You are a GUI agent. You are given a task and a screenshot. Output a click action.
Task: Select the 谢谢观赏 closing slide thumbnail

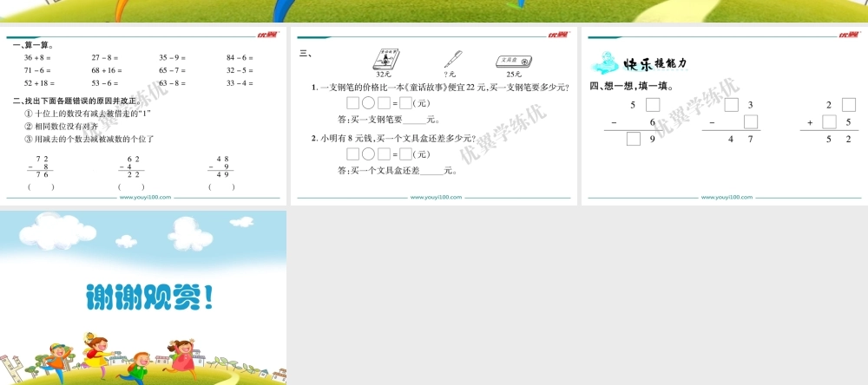click(143, 297)
